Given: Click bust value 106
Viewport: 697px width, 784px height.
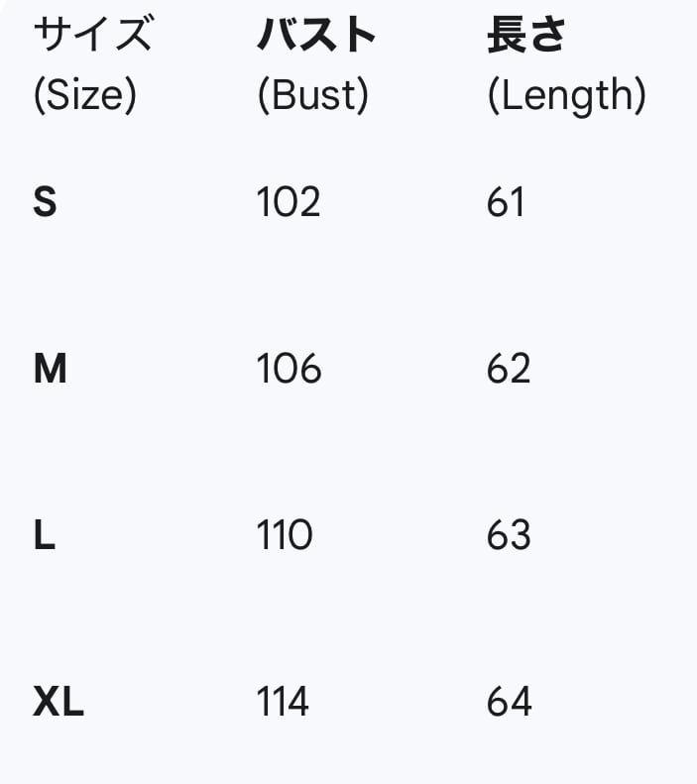Looking at the screenshot, I should click(290, 370).
